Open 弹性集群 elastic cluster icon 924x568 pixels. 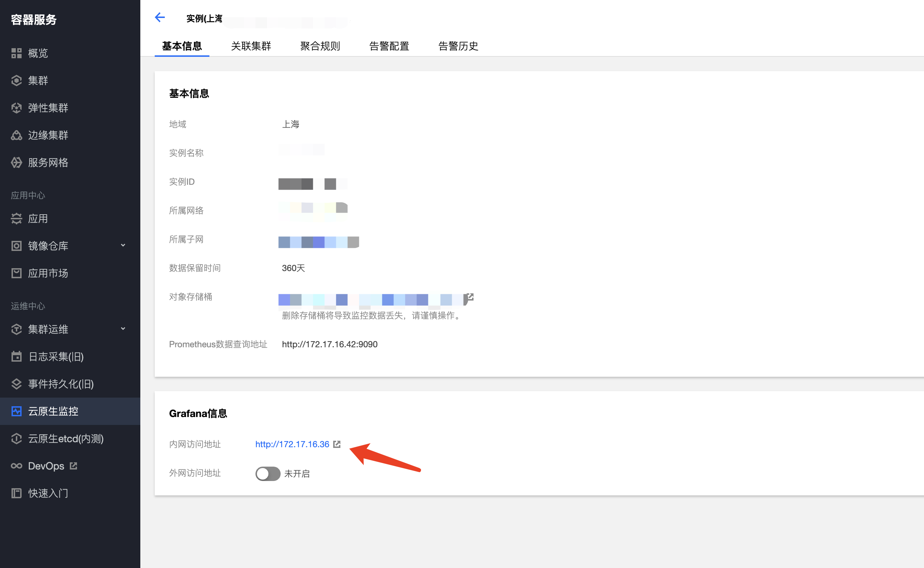pyautogui.click(x=17, y=108)
